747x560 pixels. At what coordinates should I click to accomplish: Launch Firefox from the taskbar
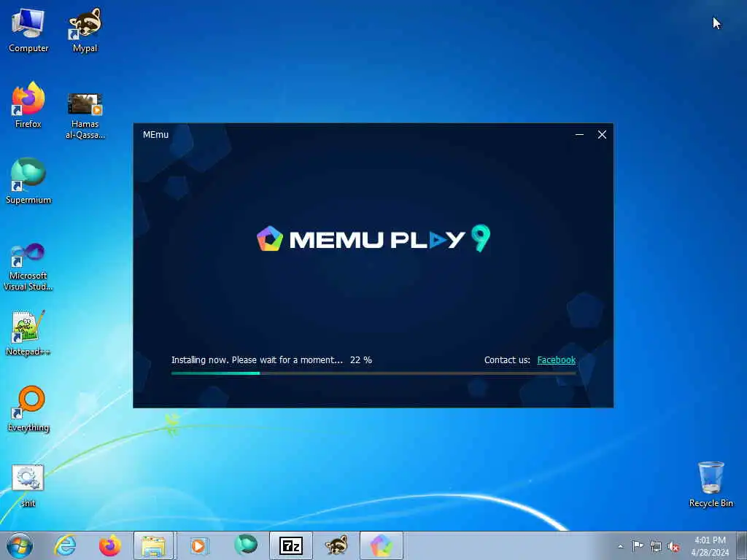click(x=110, y=545)
